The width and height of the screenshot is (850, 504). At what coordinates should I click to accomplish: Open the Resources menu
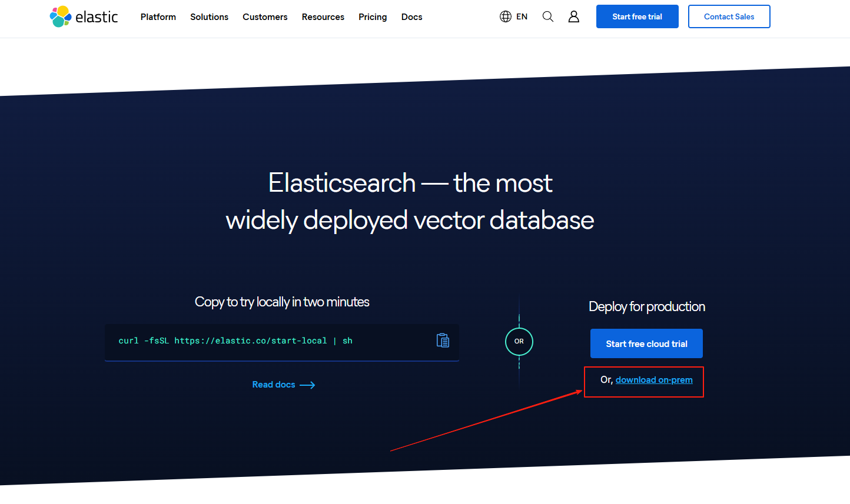pos(323,17)
